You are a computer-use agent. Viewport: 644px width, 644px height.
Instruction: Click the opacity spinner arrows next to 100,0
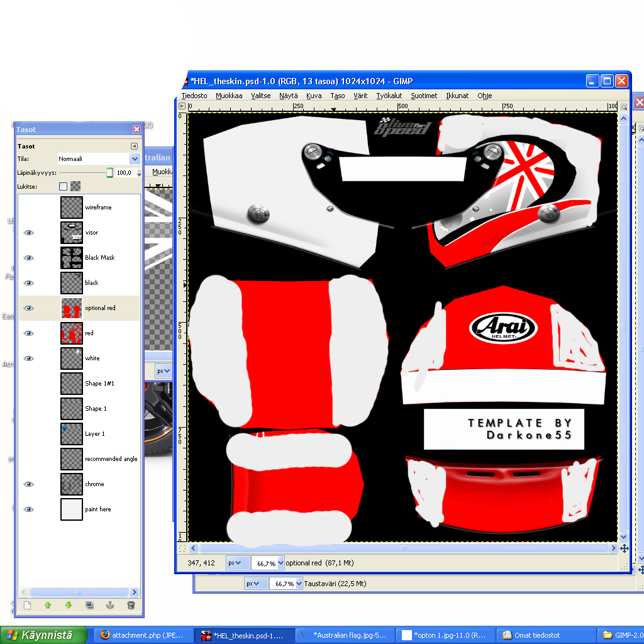(x=139, y=173)
